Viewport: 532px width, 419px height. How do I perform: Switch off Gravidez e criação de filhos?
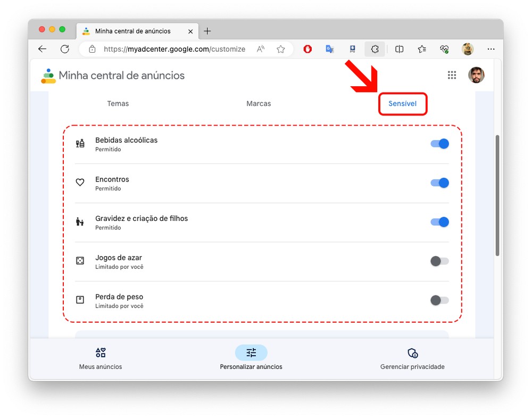coord(440,222)
